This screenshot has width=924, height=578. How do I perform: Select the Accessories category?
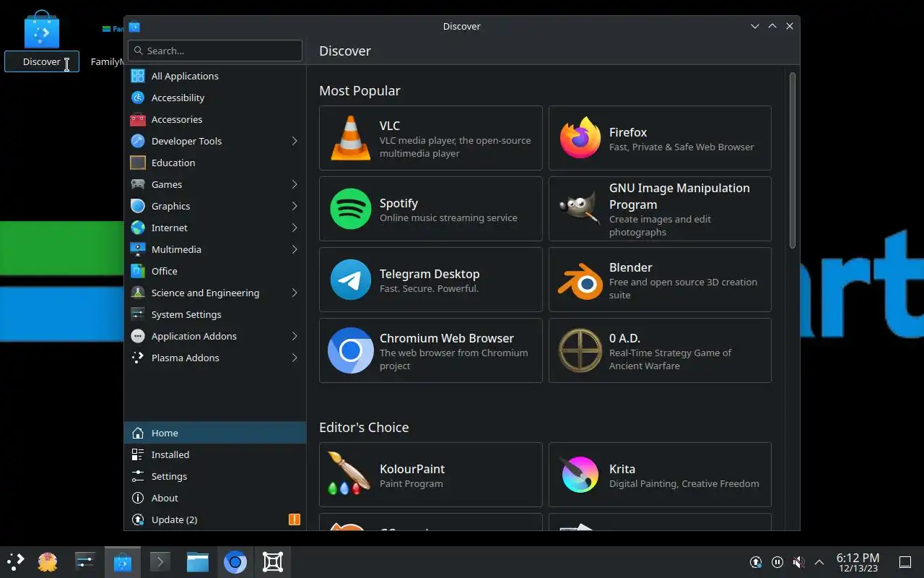[215, 119]
